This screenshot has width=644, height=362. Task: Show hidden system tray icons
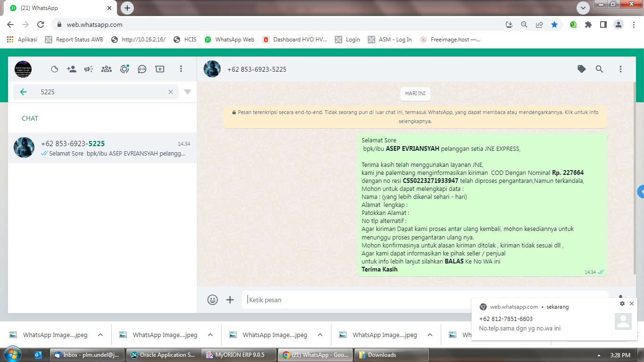coord(599,355)
